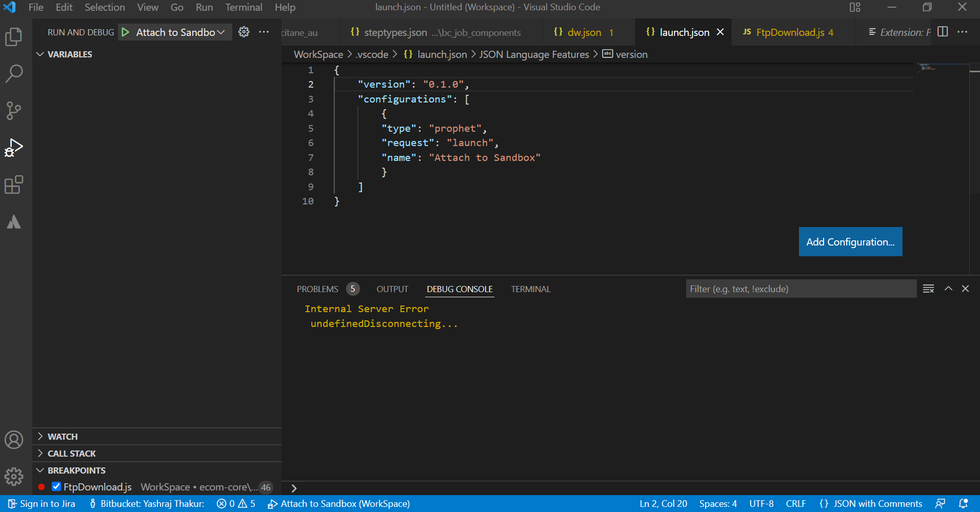The width and height of the screenshot is (980, 512).
Task: Click the debug console input prompt chevron
Action: (294, 488)
